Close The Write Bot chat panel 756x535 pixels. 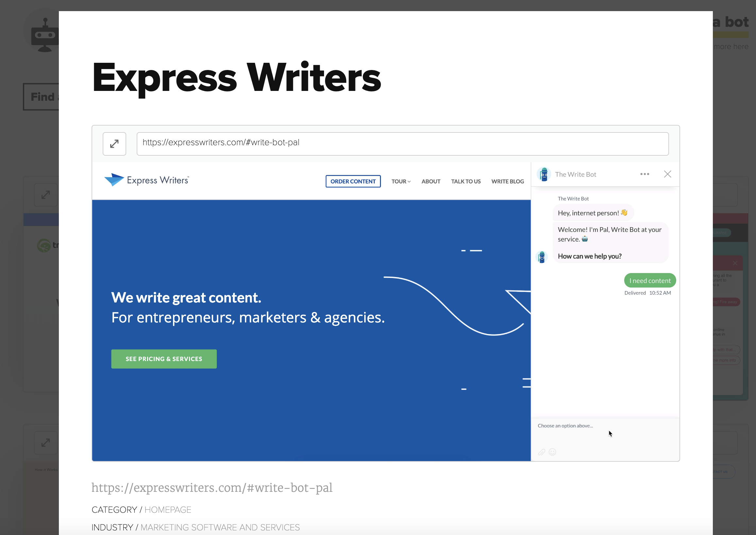point(667,174)
